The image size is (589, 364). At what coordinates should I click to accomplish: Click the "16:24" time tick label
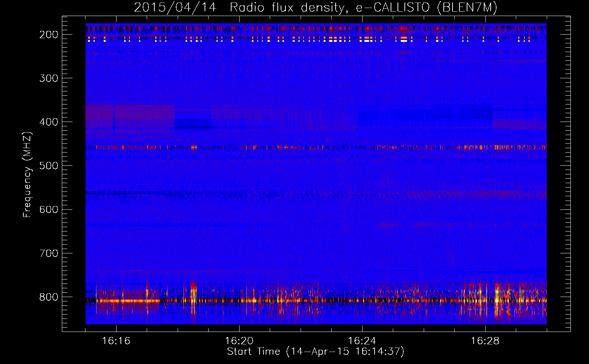point(362,341)
